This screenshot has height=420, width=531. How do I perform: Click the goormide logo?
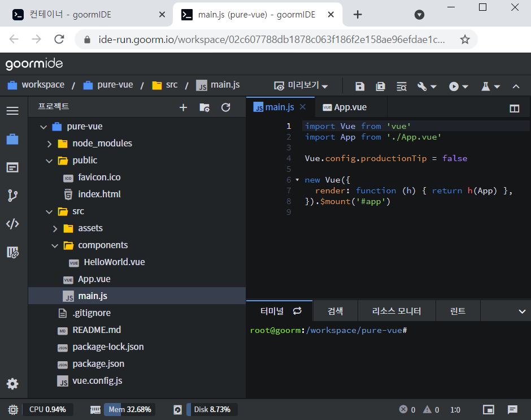(34, 64)
